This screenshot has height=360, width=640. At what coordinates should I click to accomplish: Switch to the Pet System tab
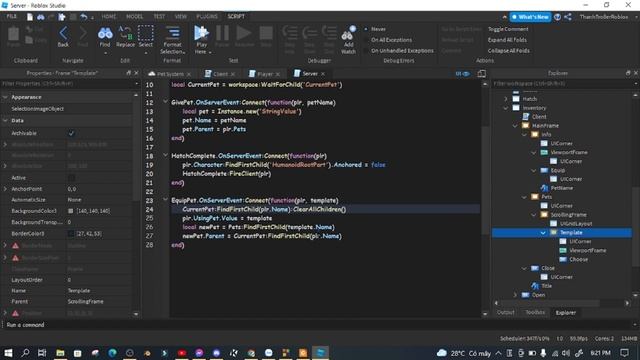[170, 74]
